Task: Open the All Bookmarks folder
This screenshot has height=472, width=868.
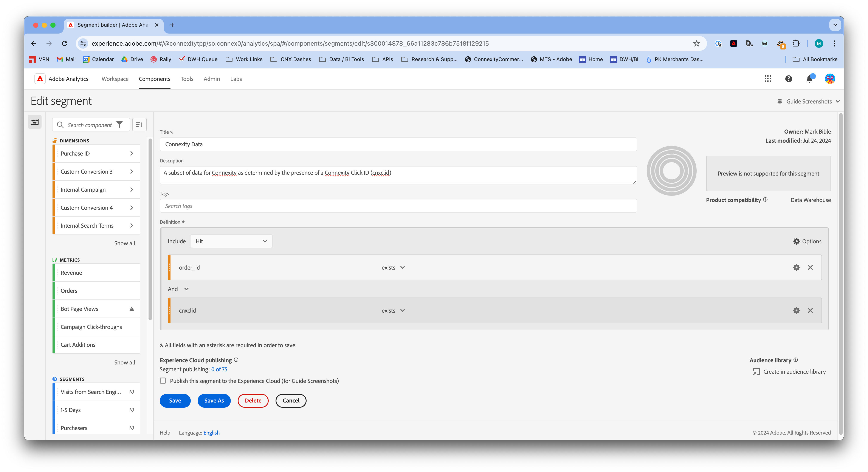Action: point(815,59)
